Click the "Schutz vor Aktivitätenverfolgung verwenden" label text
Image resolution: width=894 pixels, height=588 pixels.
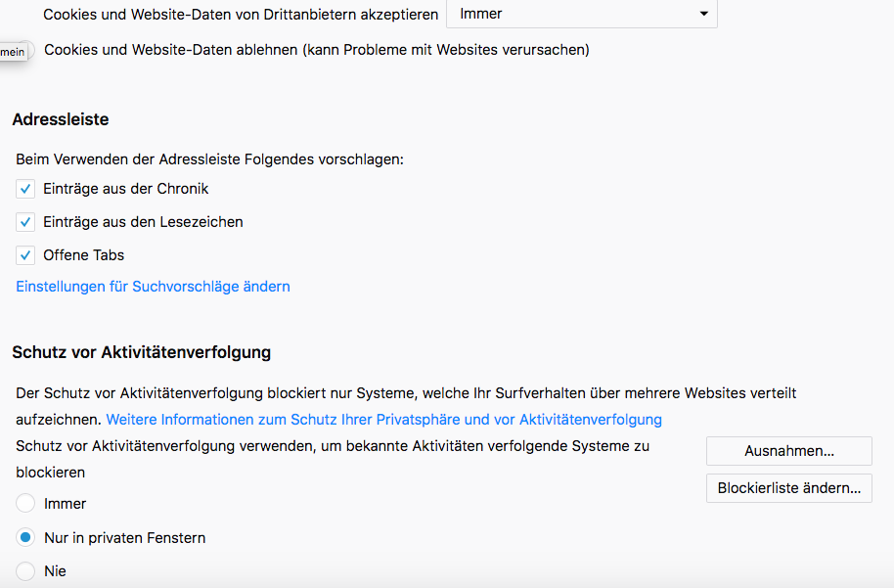click(333, 446)
